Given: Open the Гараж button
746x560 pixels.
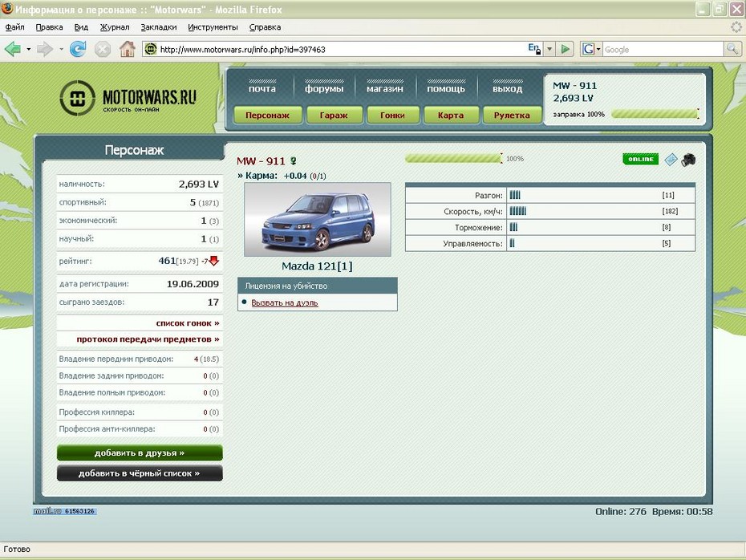Looking at the screenshot, I should (334, 115).
